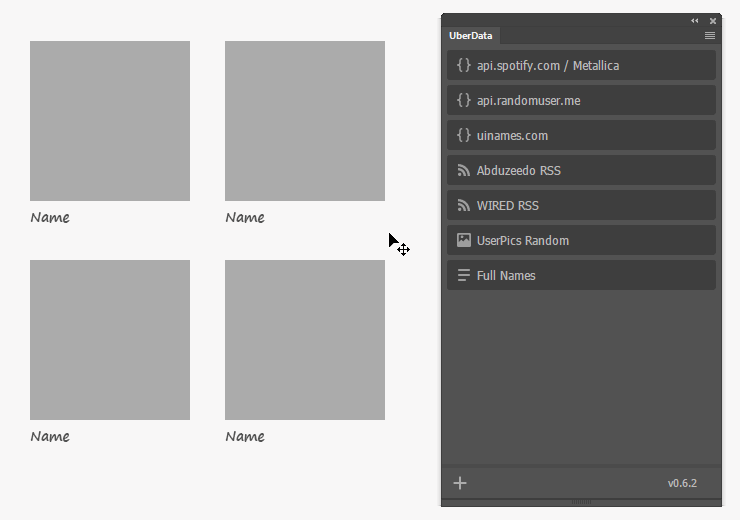Click the RSS feed icon beside WIRED RSS
The height and width of the screenshot is (520, 740).
(x=463, y=205)
